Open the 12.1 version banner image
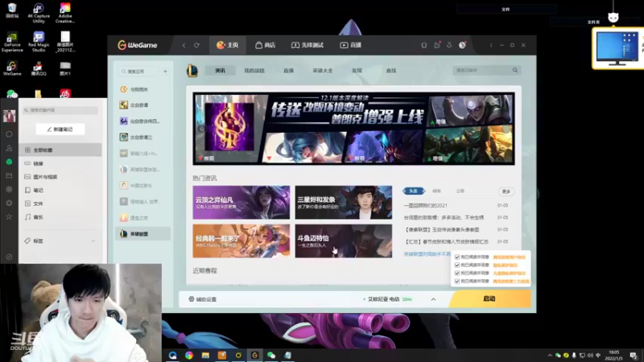644x362 pixels. tap(353, 129)
